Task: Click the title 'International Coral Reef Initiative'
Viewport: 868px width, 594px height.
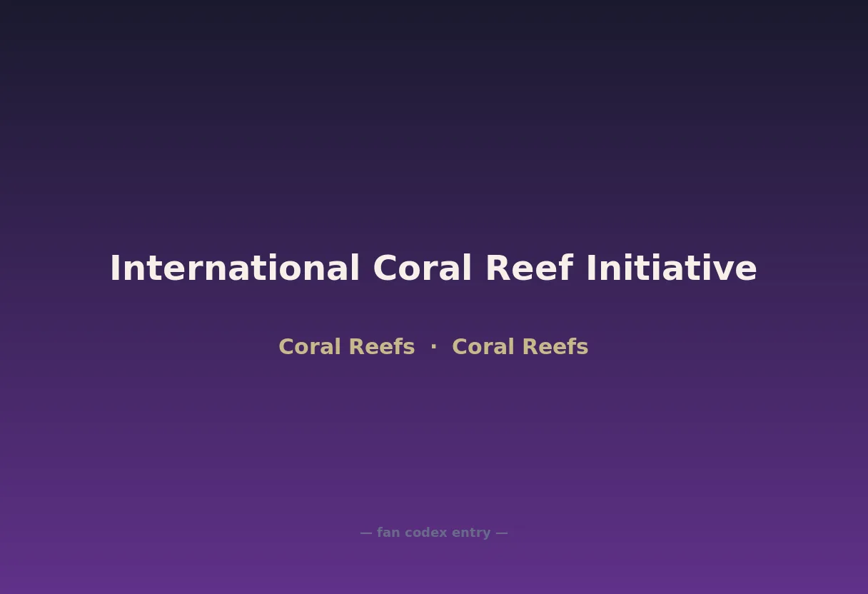Action: click(433, 268)
